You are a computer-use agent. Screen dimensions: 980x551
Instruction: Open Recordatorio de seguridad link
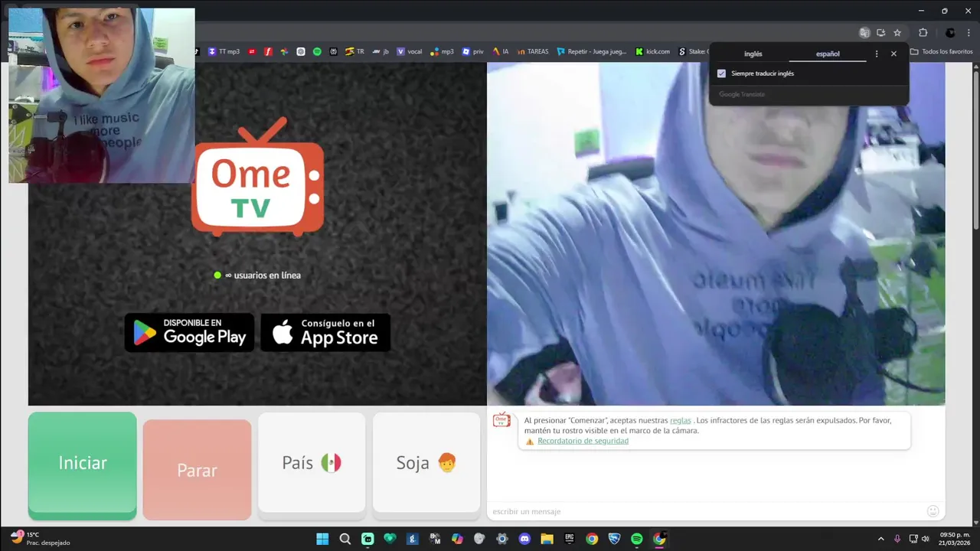pyautogui.click(x=583, y=441)
